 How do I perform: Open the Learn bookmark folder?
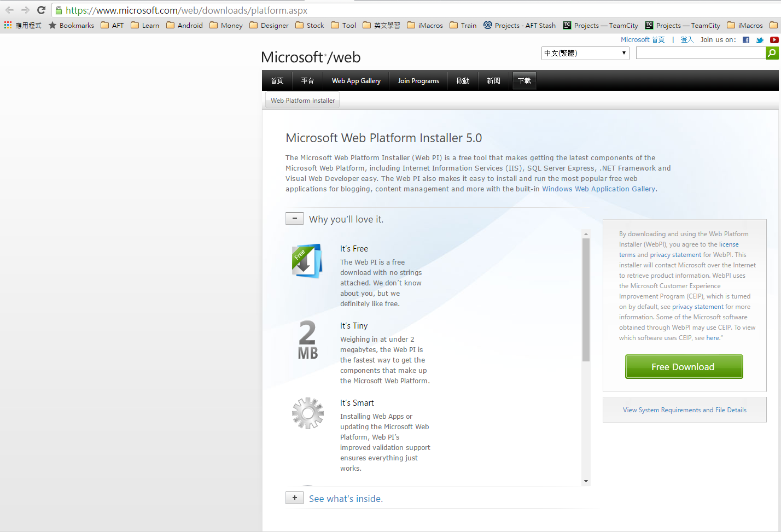click(145, 25)
